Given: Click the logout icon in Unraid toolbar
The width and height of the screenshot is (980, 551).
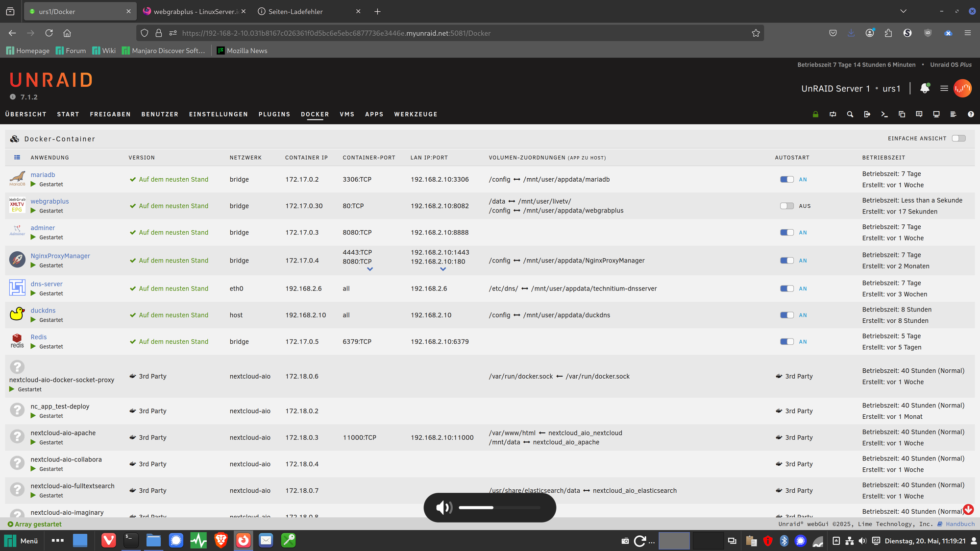Looking at the screenshot, I should pyautogui.click(x=867, y=114).
